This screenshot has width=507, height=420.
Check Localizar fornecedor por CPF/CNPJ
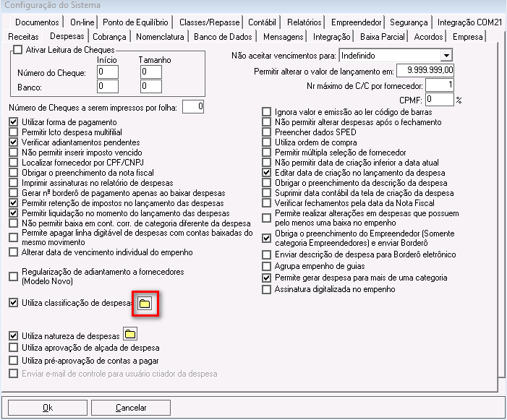[13, 163]
